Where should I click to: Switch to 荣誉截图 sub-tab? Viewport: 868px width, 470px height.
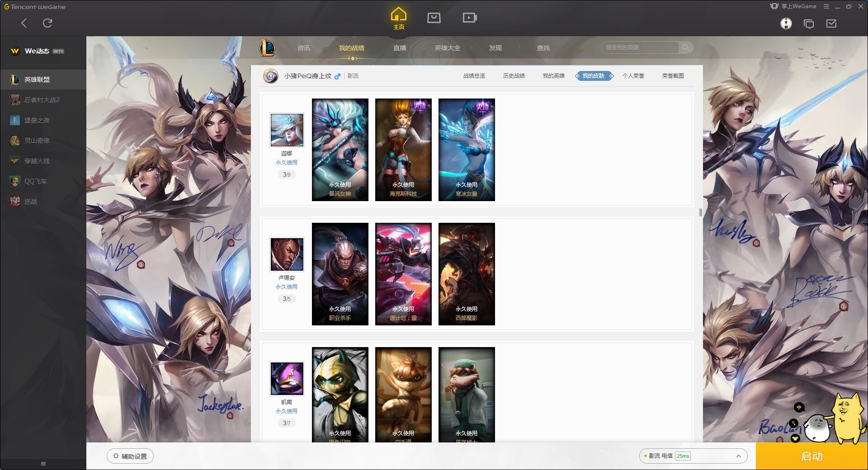click(x=673, y=76)
